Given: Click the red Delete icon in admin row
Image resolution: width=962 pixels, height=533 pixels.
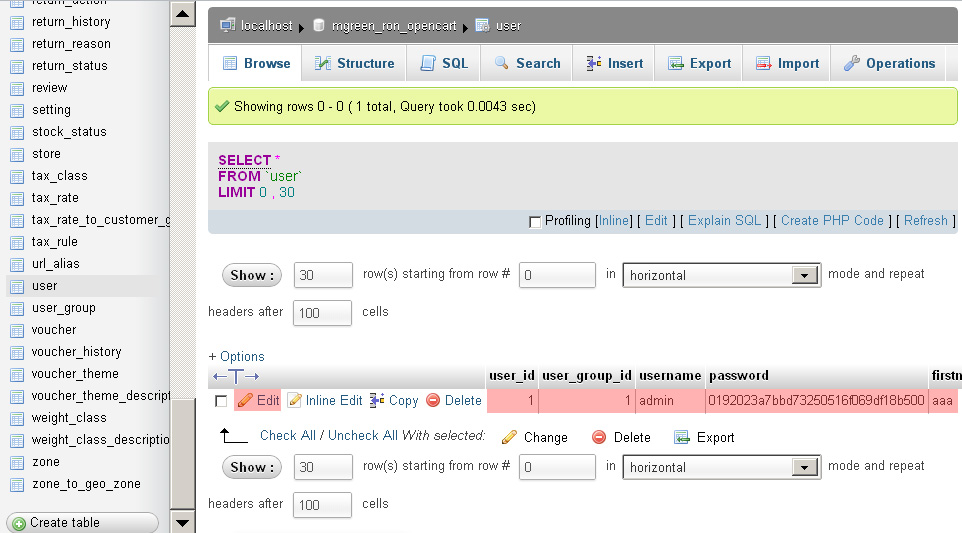Looking at the screenshot, I should [433, 401].
